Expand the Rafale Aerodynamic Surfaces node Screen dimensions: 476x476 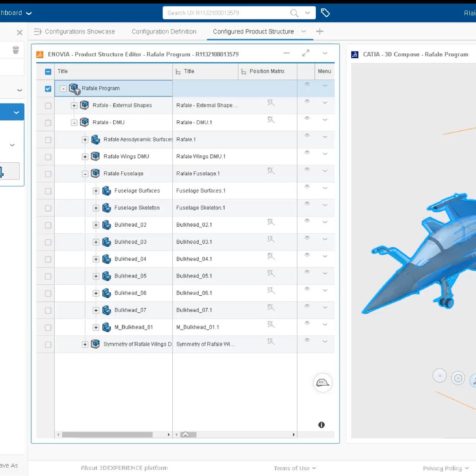[x=85, y=140]
